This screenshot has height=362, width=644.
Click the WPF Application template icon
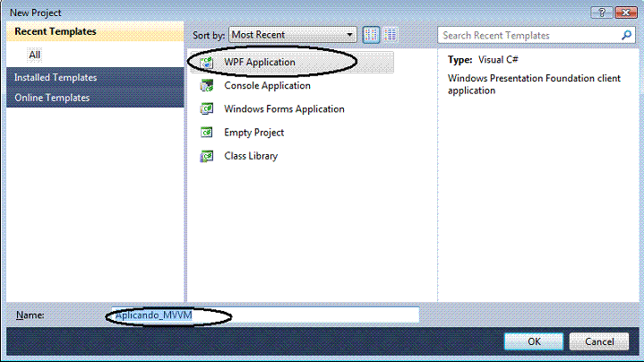(x=207, y=63)
